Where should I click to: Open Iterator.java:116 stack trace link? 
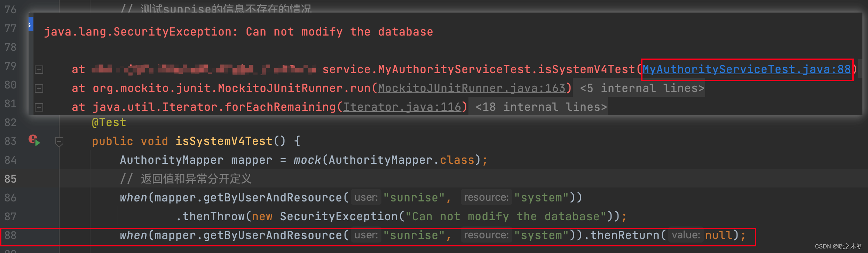pos(402,107)
